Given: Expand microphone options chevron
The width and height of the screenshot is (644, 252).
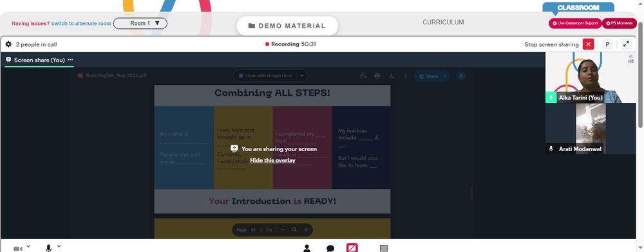Looking at the screenshot, I should [59, 246].
